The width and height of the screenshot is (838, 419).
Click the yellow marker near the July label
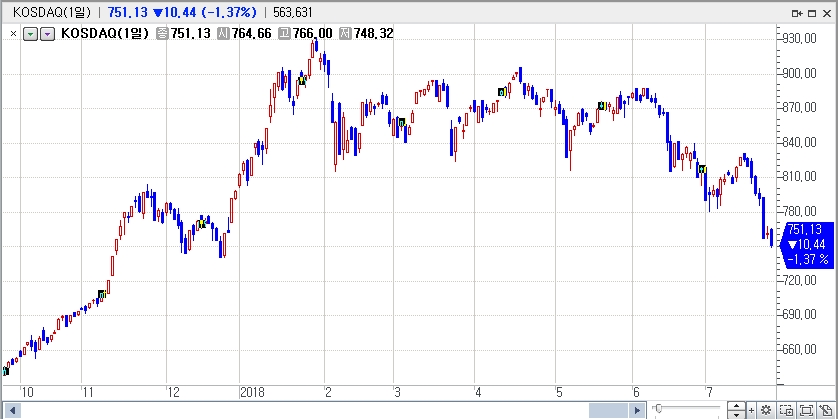coord(702,169)
